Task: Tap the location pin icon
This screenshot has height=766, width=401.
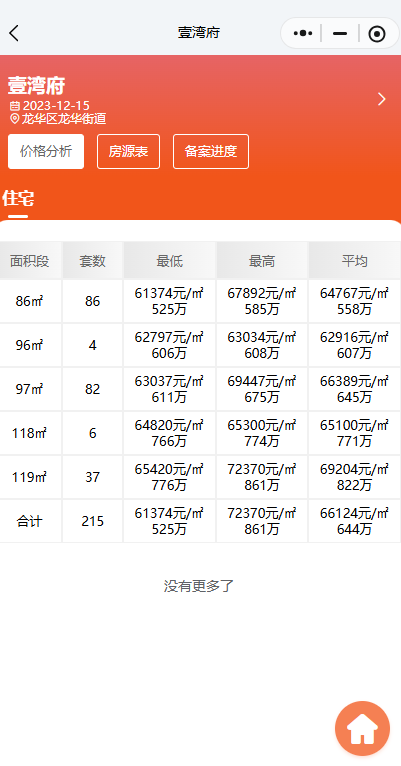Action: [x=15, y=118]
